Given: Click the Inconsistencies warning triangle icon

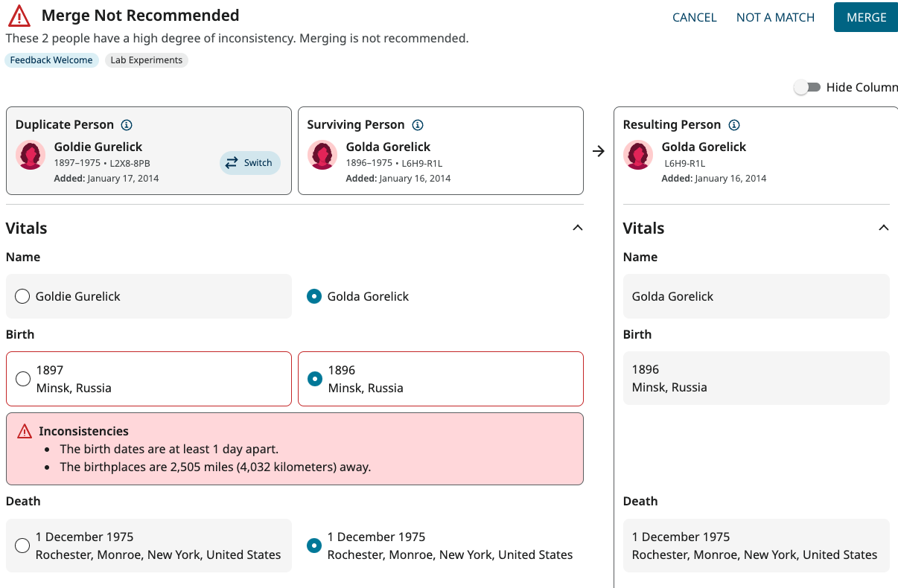Looking at the screenshot, I should point(25,431).
